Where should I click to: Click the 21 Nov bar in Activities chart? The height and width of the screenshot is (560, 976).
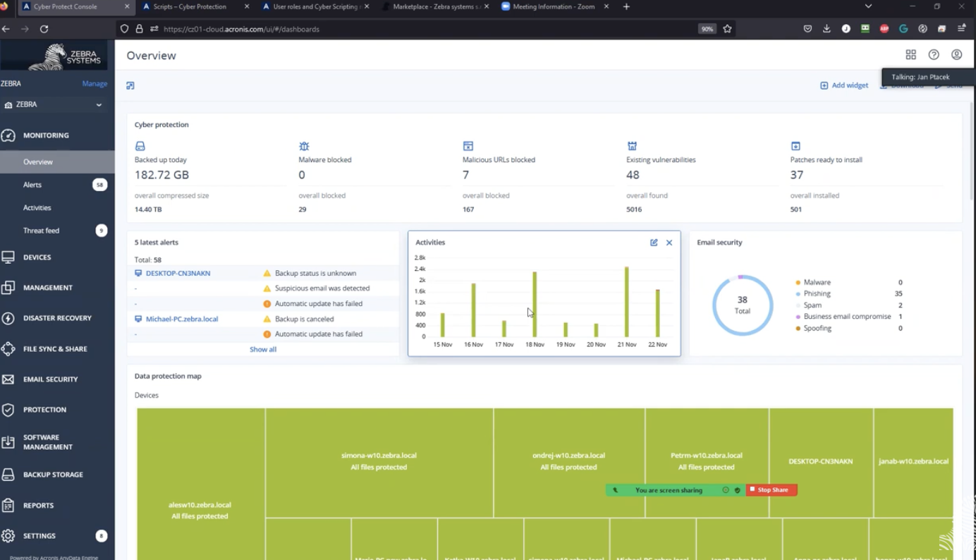pyautogui.click(x=626, y=302)
